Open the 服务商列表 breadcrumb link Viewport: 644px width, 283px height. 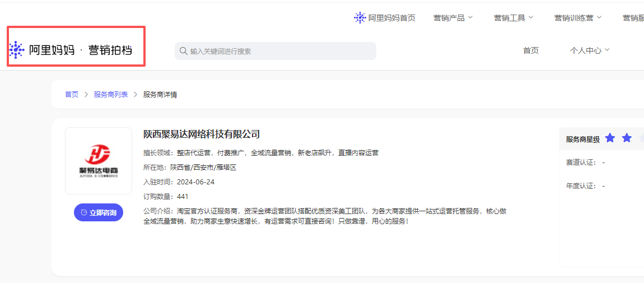click(111, 95)
